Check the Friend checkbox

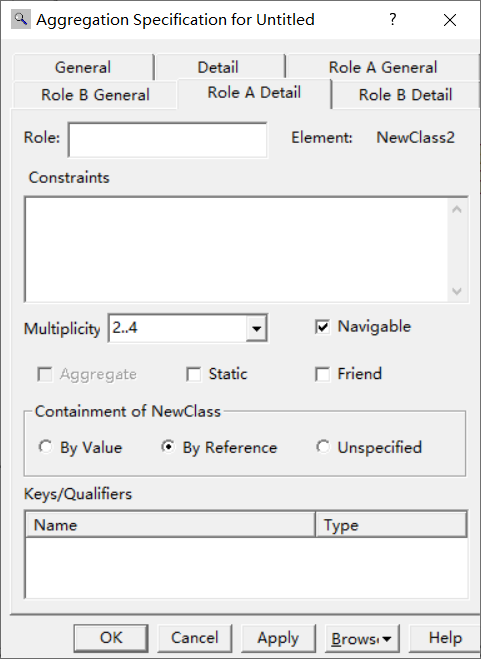click(322, 374)
